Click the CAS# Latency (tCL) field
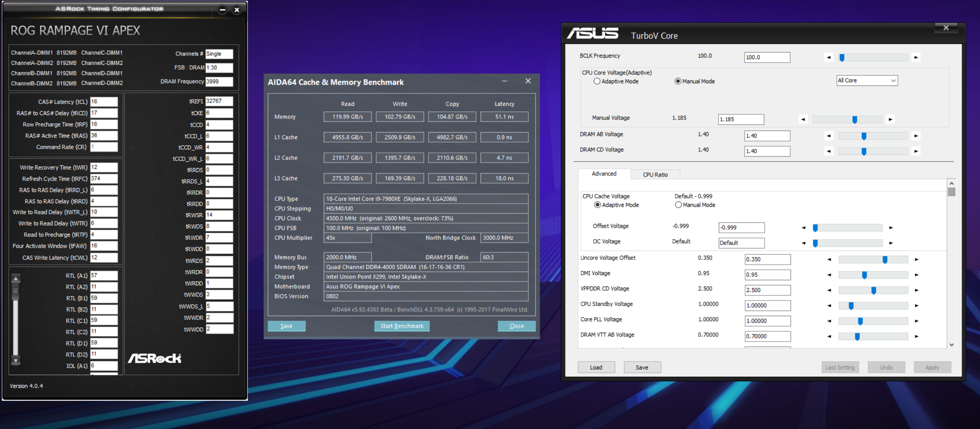Viewport: 980px width, 429px height. click(104, 102)
